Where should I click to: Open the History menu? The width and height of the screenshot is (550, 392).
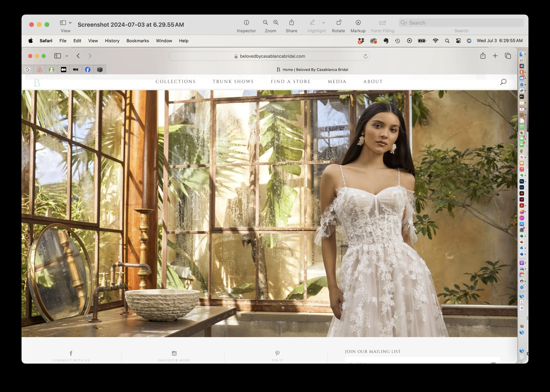pyautogui.click(x=112, y=41)
